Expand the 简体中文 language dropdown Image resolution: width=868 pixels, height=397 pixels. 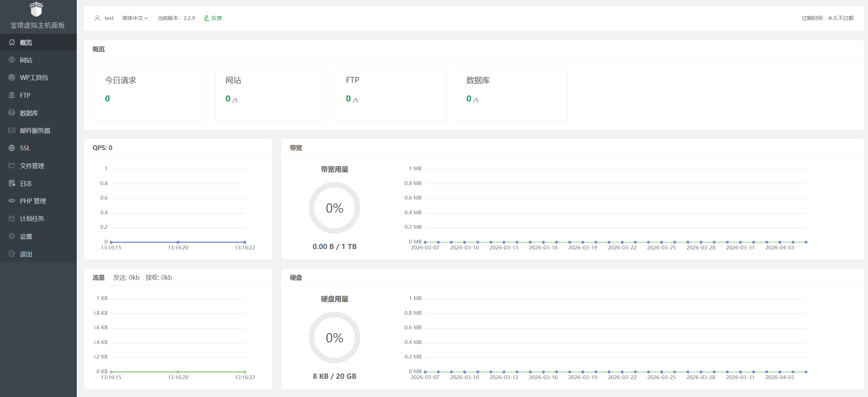[x=135, y=18]
